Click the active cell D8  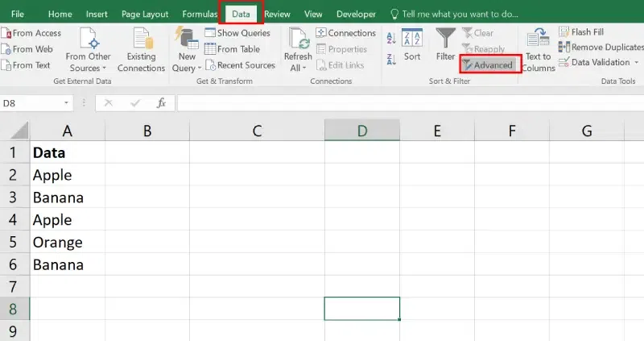pyautogui.click(x=361, y=309)
